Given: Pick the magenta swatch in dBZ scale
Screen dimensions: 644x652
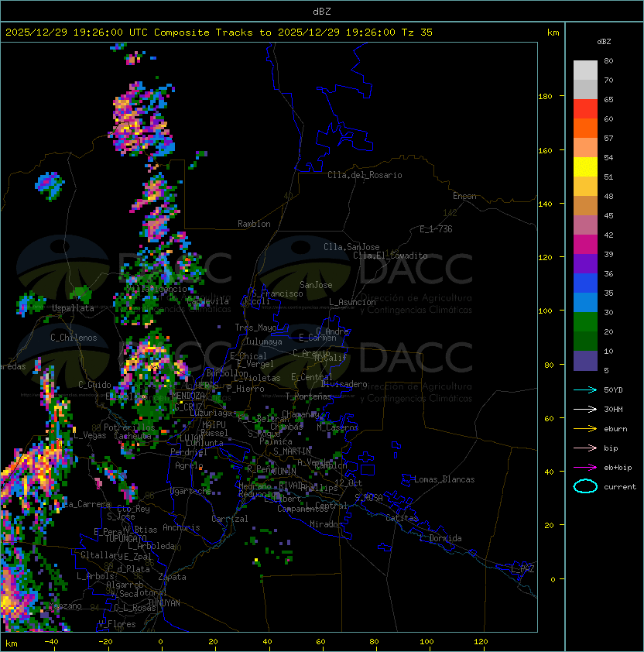Looking at the screenshot, I should point(585,245).
